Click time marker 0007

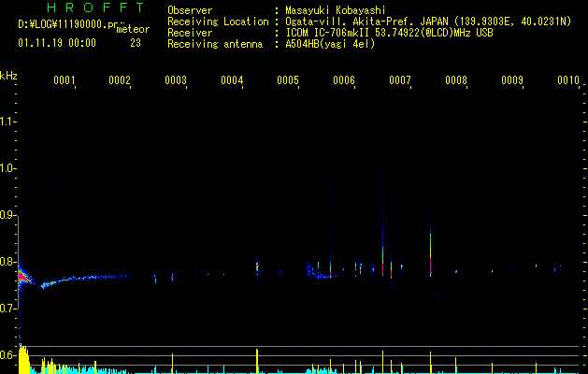(x=400, y=80)
